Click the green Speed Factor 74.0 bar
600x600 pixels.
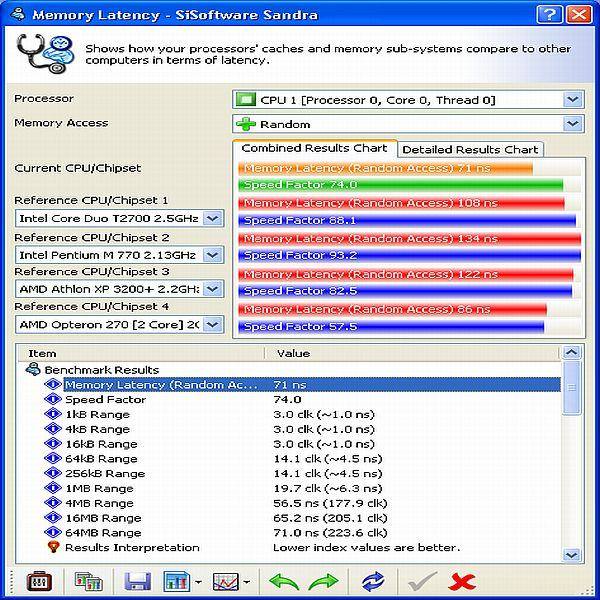click(x=400, y=185)
